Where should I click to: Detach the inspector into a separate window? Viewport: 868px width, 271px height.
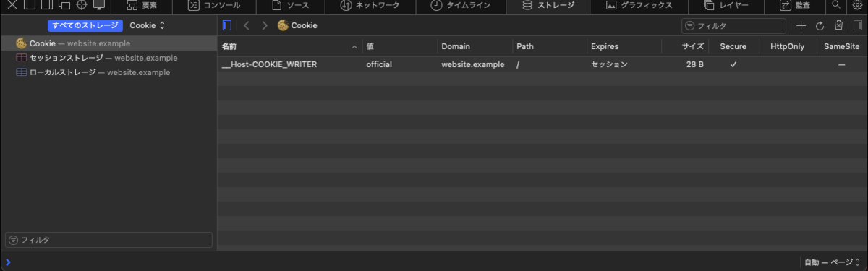[x=64, y=5]
